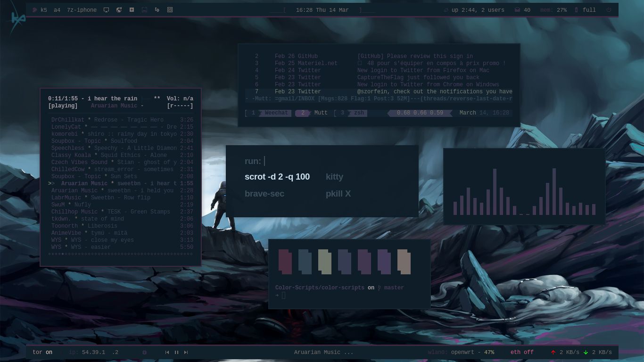
Task: Select the pen icon in the top bar
Action: click(x=157, y=10)
